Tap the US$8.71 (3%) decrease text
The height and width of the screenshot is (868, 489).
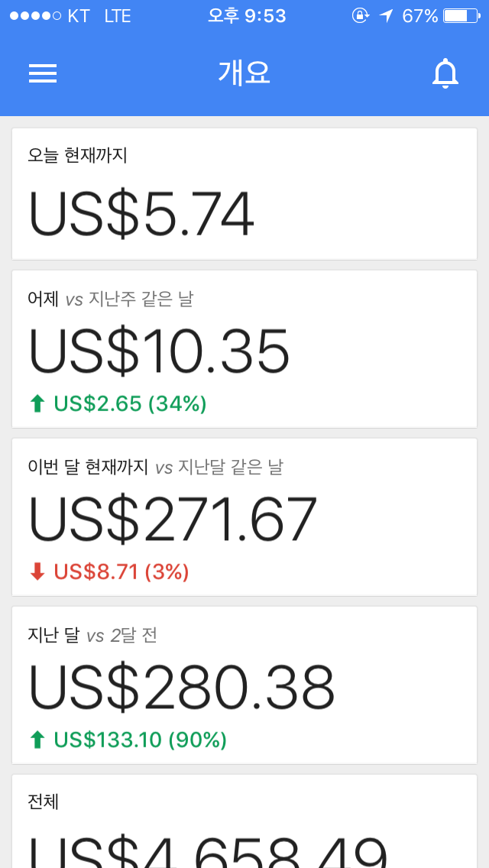tap(121, 572)
